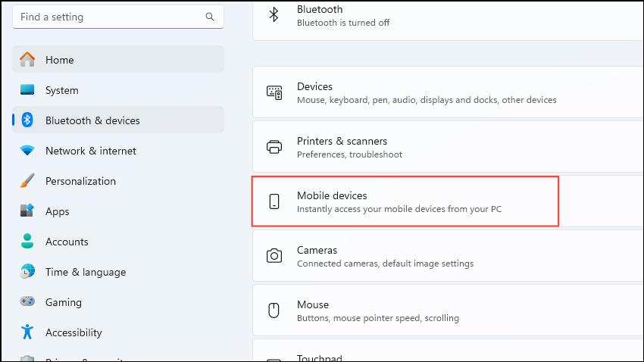This screenshot has height=362, width=644.
Task: Click the Time & language clock icon
Action: click(27, 272)
